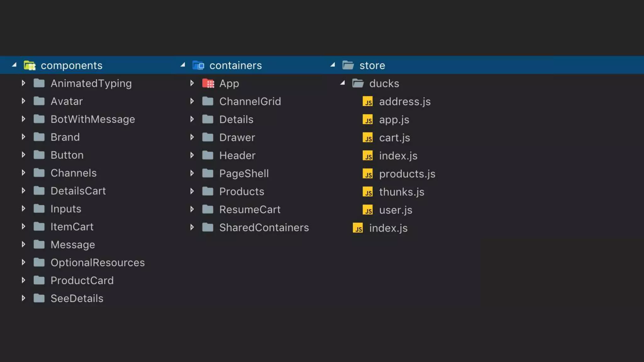
Task: Click the SharedContainers folder icon
Action: pyautogui.click(x=208, y=227)
